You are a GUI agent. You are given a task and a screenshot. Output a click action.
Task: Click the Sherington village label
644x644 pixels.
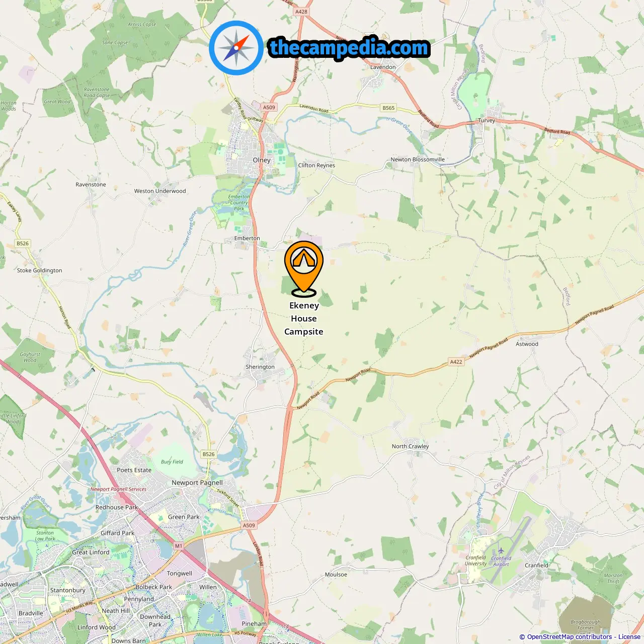[260, 367]
